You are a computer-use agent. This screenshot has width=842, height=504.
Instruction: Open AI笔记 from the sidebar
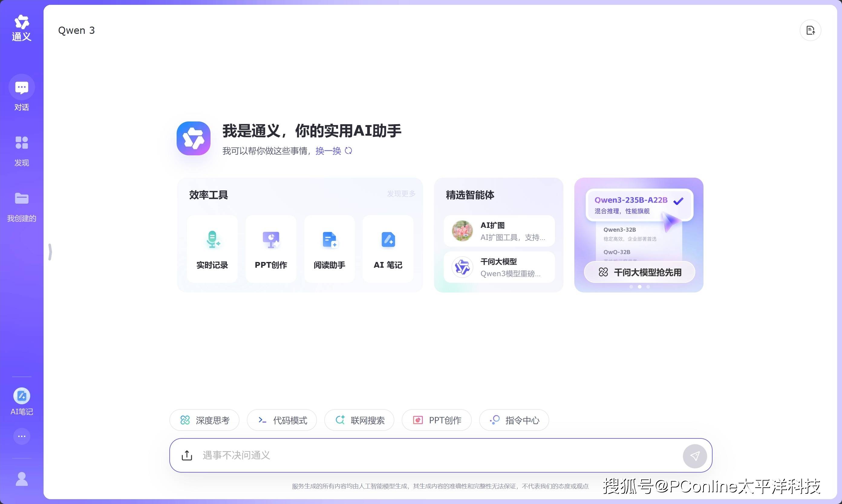click(21, 401)
